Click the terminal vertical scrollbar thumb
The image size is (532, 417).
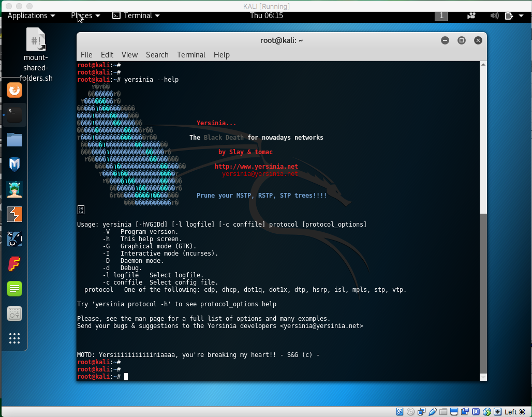(483, 293)
